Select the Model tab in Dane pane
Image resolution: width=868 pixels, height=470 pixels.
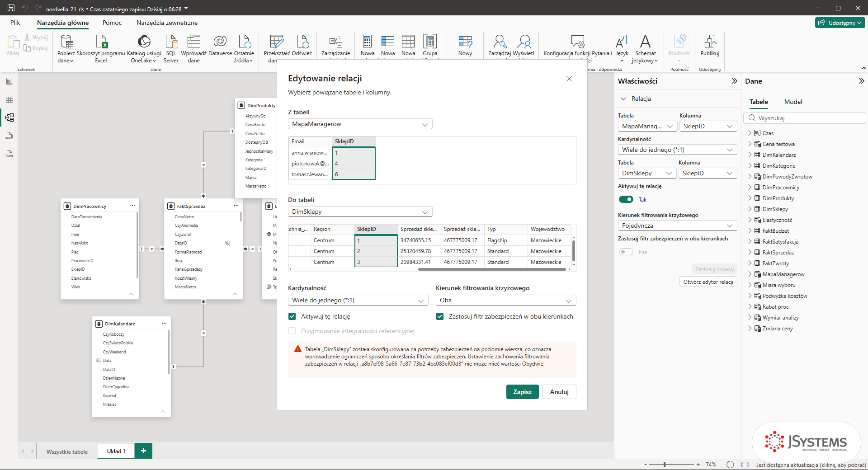coord(793,102)
